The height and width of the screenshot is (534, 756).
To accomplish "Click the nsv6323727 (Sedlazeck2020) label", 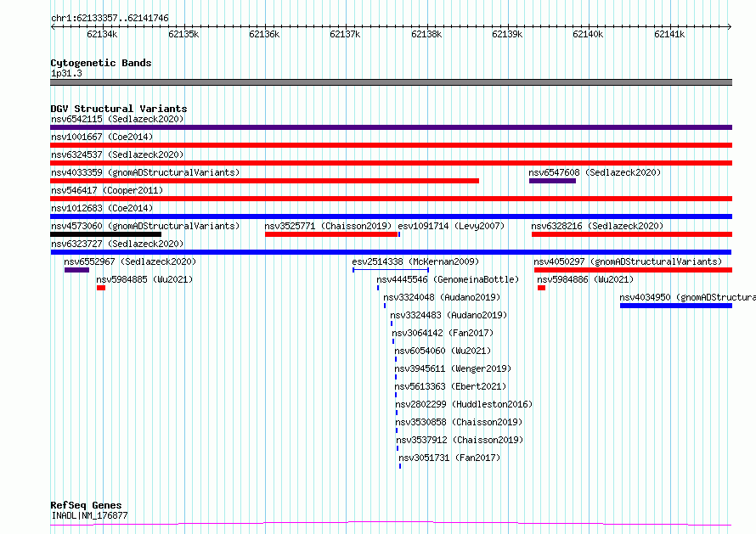I will point(117,244).
